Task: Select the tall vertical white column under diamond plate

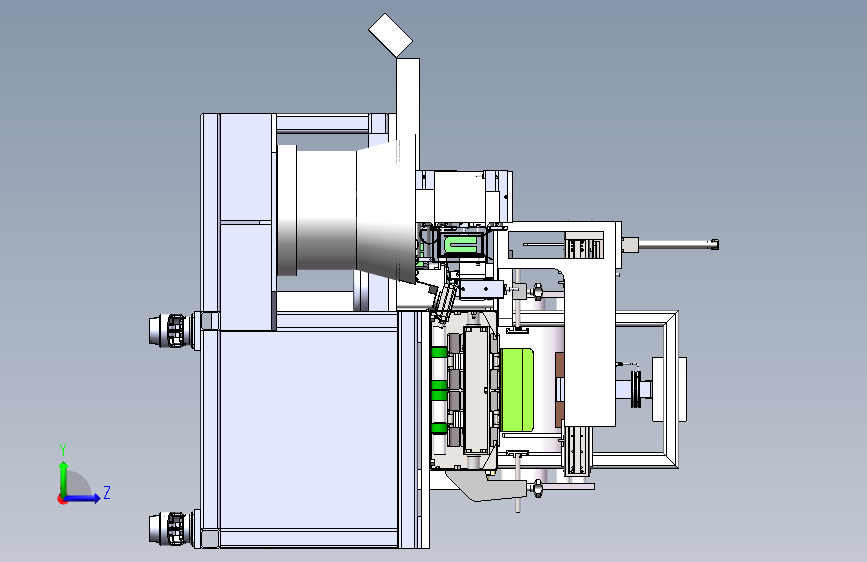Action: 408,112
